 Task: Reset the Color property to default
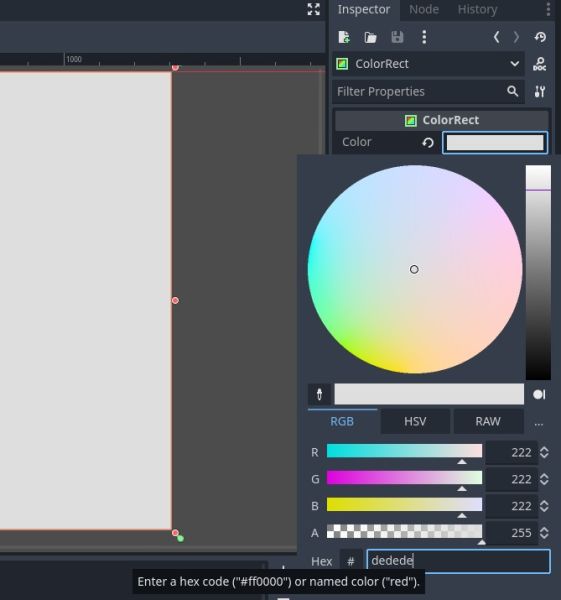tap(428, 143)
